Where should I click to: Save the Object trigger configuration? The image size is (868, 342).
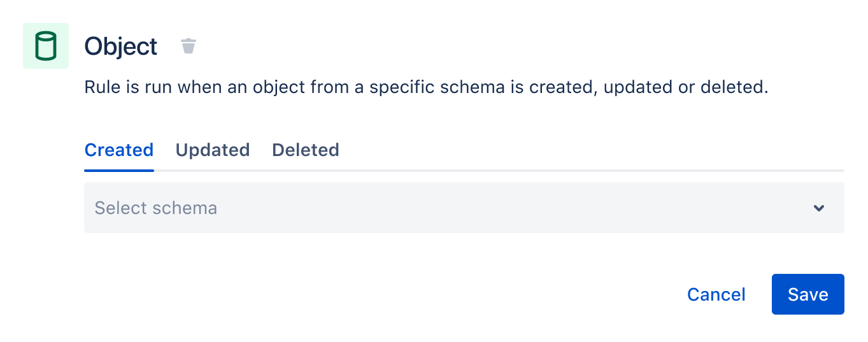click(808, 294)
